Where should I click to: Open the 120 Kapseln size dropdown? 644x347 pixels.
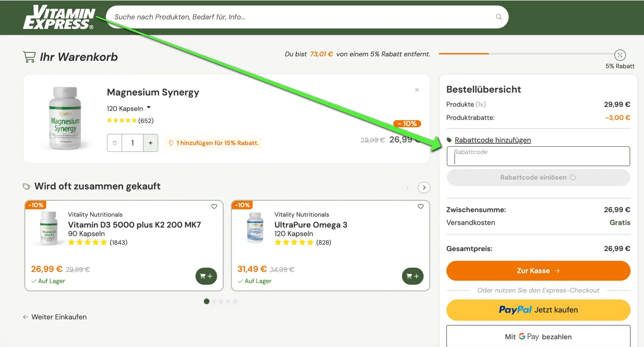point(129,108)
